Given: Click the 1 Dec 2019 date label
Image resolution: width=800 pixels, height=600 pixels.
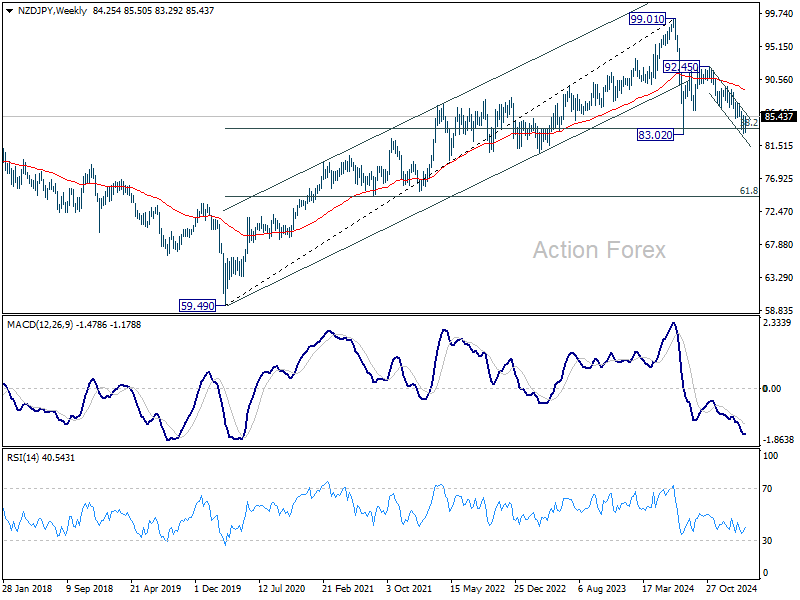Looking at the screenshot, I should pyautogui.click(x=218, y=588).
